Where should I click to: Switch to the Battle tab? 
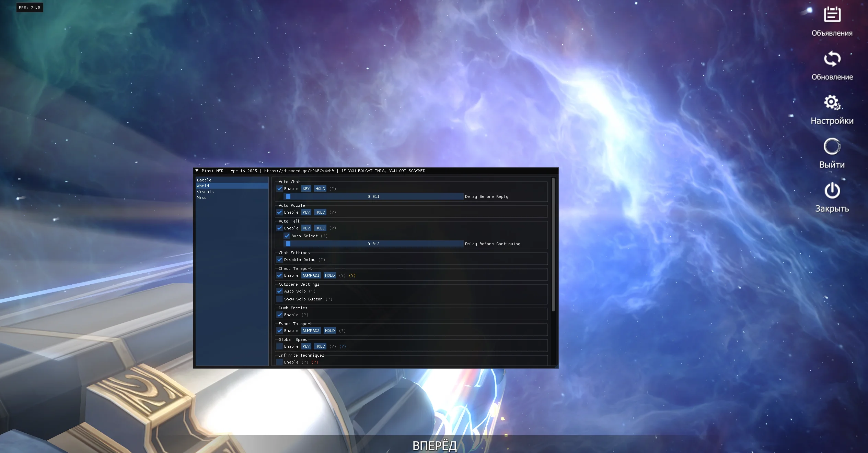(204, 180)
